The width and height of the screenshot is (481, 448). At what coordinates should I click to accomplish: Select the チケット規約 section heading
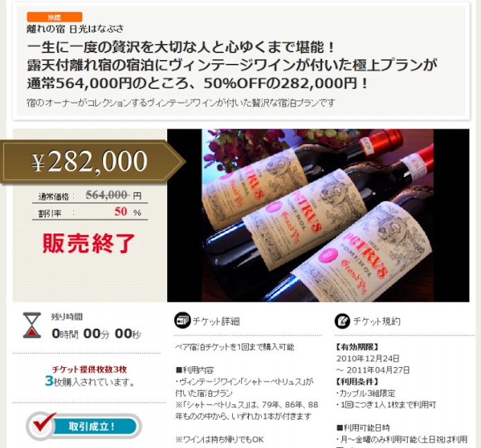tap(377, 321)
